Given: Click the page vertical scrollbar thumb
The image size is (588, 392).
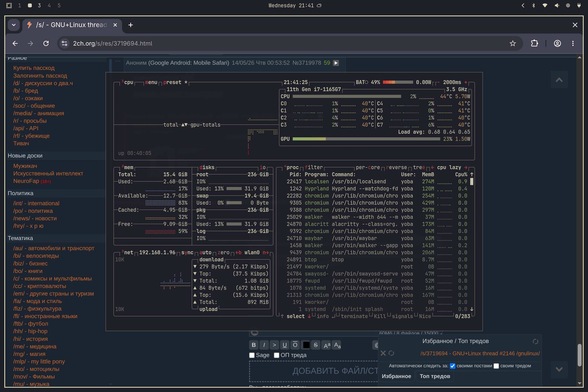Looking at the screenshot, I should pyautogui.click(x=579, y=355).
